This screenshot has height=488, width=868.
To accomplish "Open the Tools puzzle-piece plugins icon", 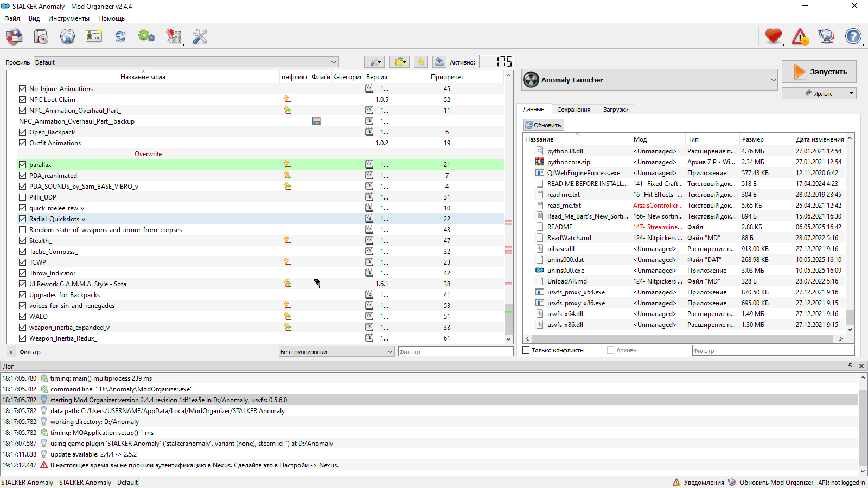I will (174, 37).
